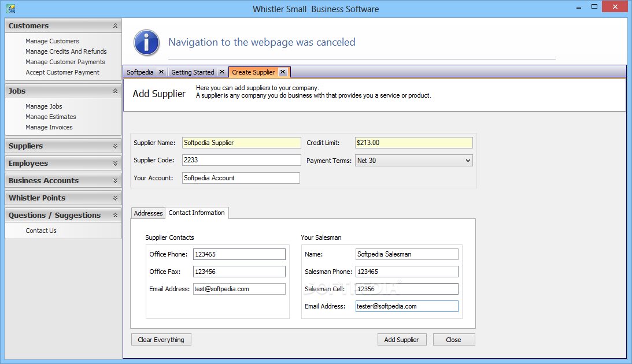
Task: Click the Whistler app icon in title bar
Action: (x=11, y=9)
